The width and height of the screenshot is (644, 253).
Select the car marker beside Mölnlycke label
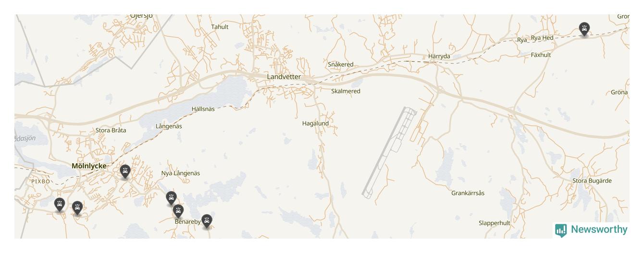[x=125, y=171]
